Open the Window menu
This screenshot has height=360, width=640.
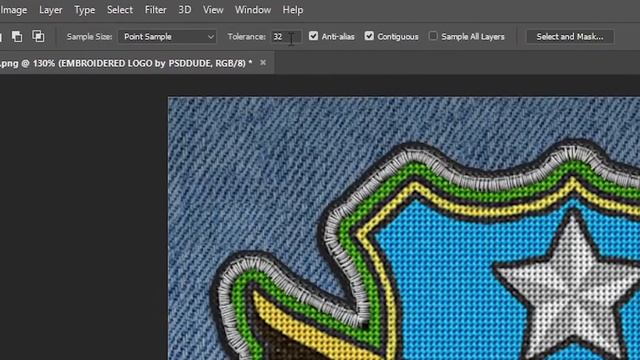pos(253,10)
